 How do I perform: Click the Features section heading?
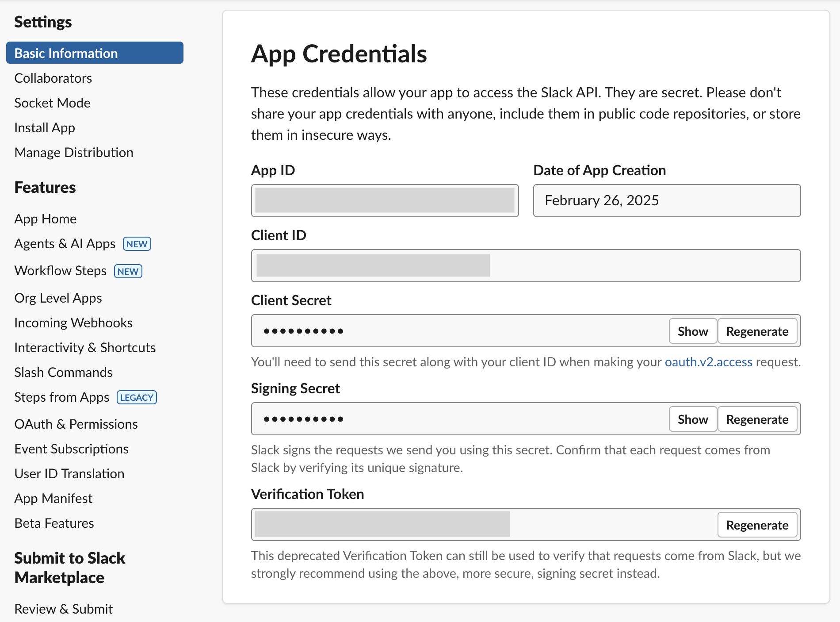[45, 188]
